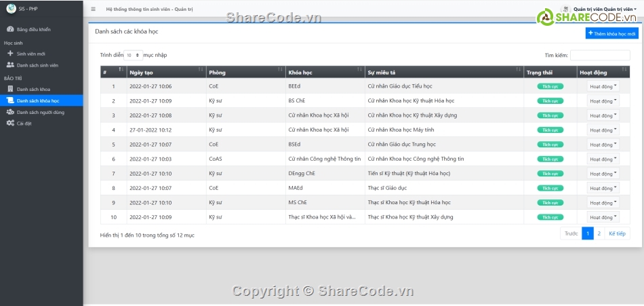Click the Tìm kiếm search field
Image resolution: width=644 pixels, height=306 pixels.
[x=599, y=55]
